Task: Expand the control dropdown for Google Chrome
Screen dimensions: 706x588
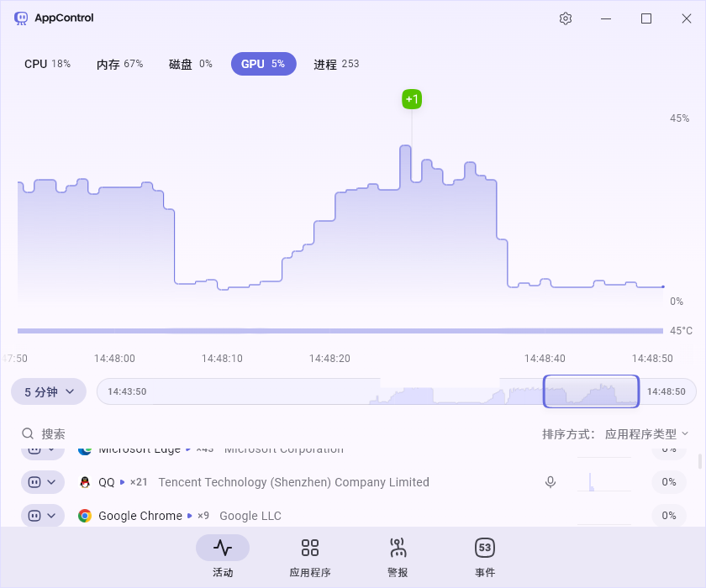Action: click(43, 516)
